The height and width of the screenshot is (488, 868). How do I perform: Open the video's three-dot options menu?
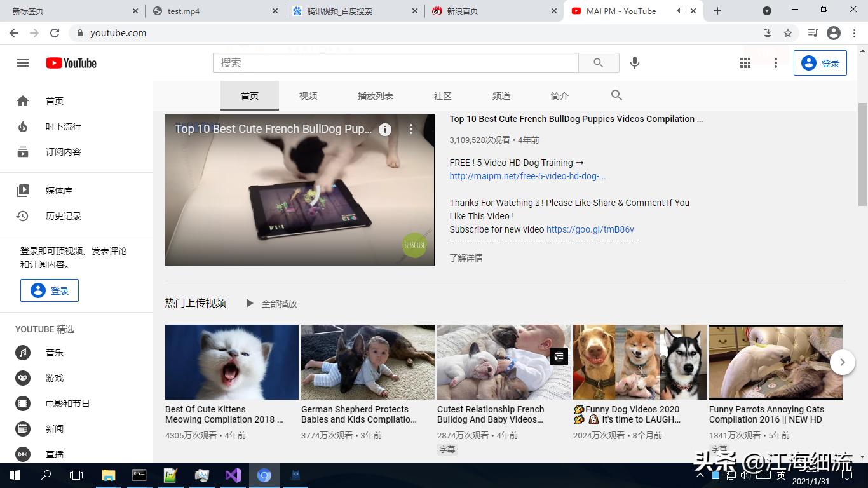tap(411, 129)
